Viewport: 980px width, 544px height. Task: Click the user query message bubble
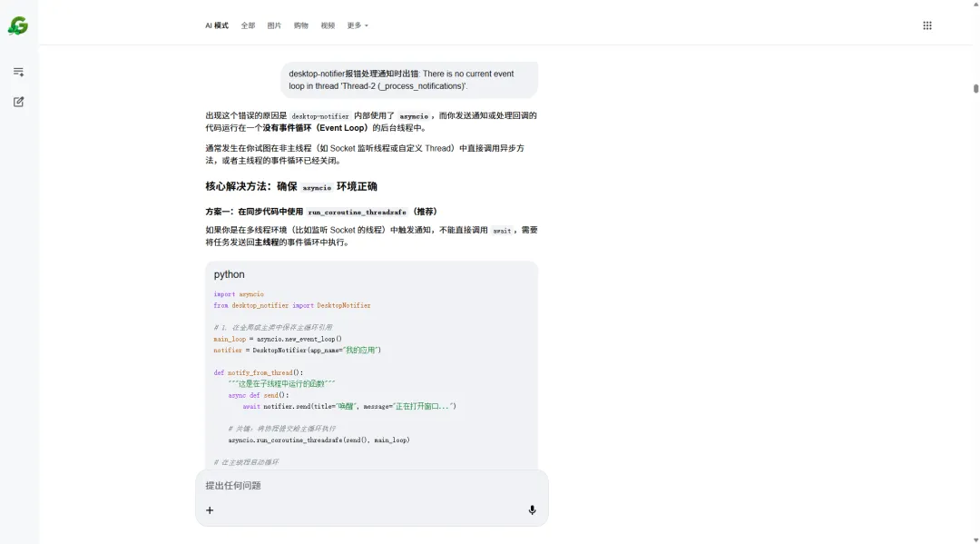(409, 80)
